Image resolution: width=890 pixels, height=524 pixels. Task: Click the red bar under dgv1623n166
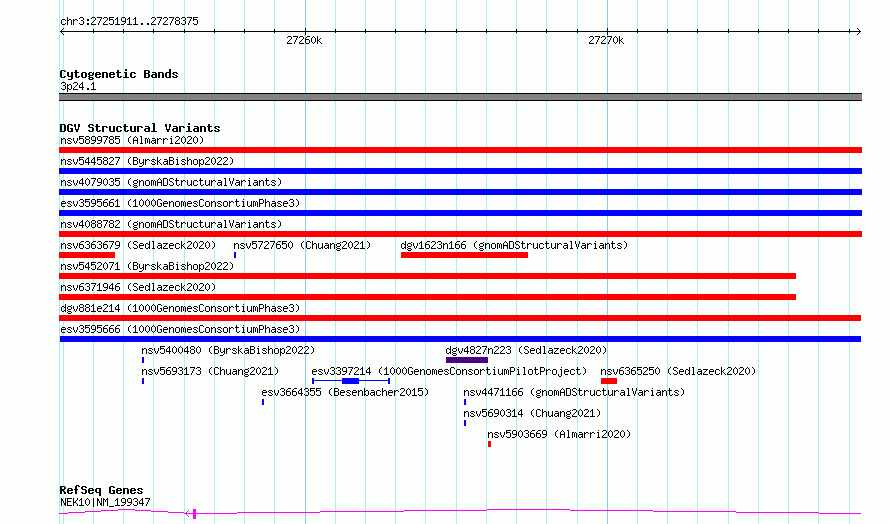[464, 255]
